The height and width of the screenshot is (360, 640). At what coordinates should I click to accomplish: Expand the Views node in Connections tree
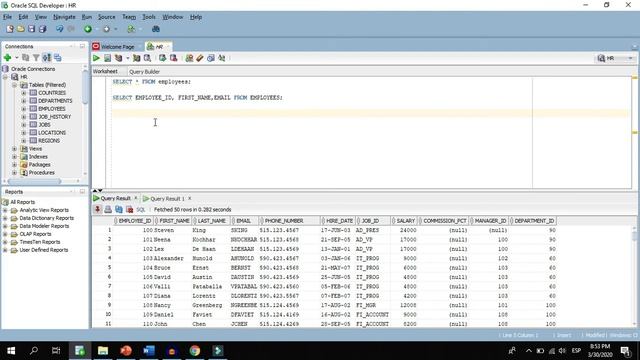15,149
